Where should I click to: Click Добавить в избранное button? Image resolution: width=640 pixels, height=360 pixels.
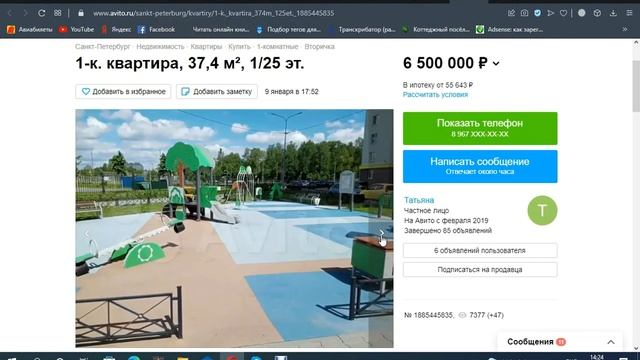point(123,91)
